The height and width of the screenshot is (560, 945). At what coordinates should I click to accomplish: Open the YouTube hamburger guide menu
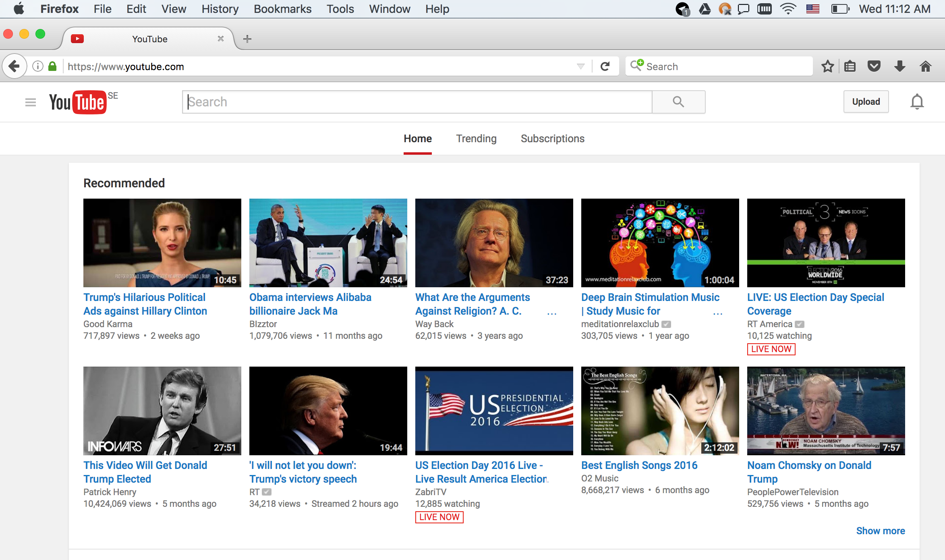(31, 102)
